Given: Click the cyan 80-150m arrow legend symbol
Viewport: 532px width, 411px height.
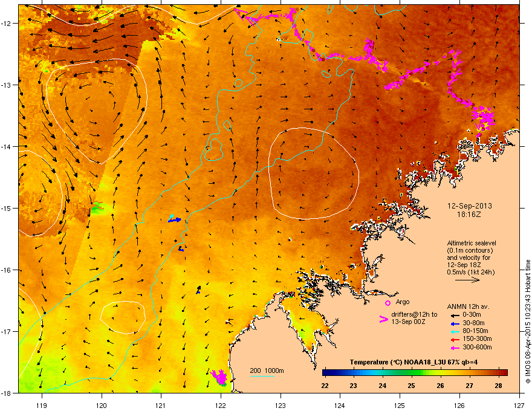Looking at the screenshot, I should pyautogui.click(x=455, y=331).
